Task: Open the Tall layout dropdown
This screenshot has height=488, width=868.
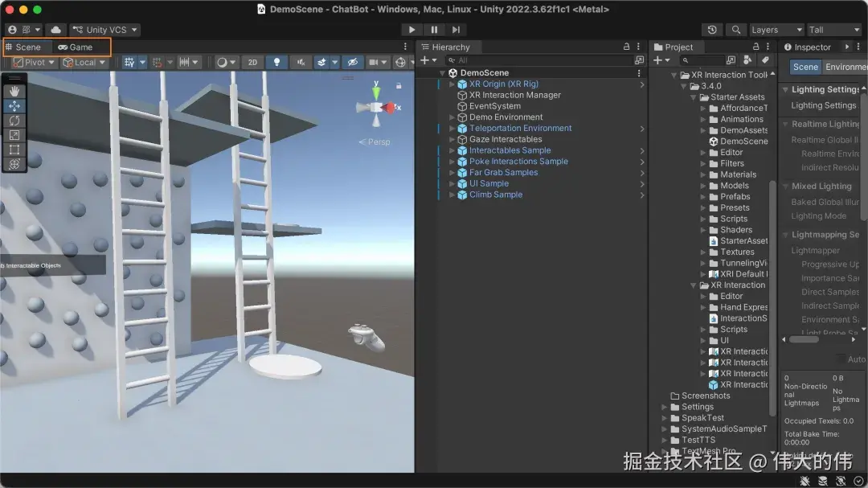Action: coord(834,30)
